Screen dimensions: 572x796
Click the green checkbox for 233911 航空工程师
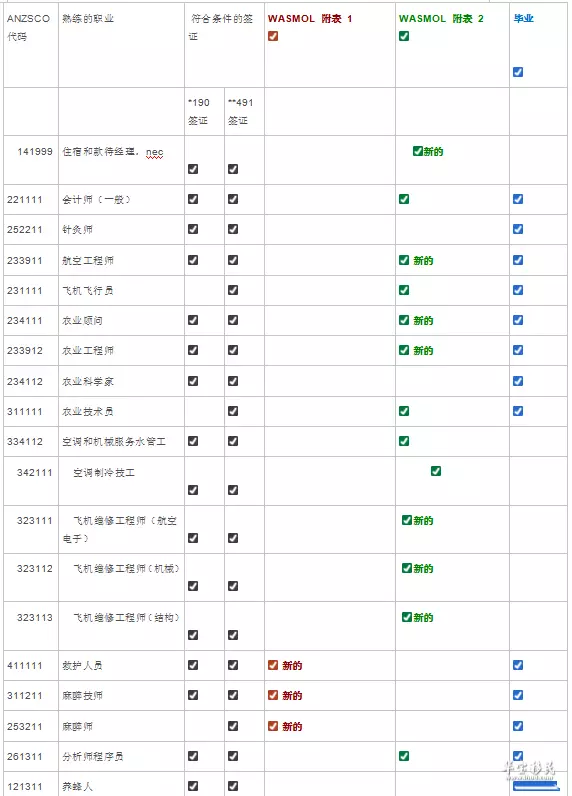coord(404,260)
